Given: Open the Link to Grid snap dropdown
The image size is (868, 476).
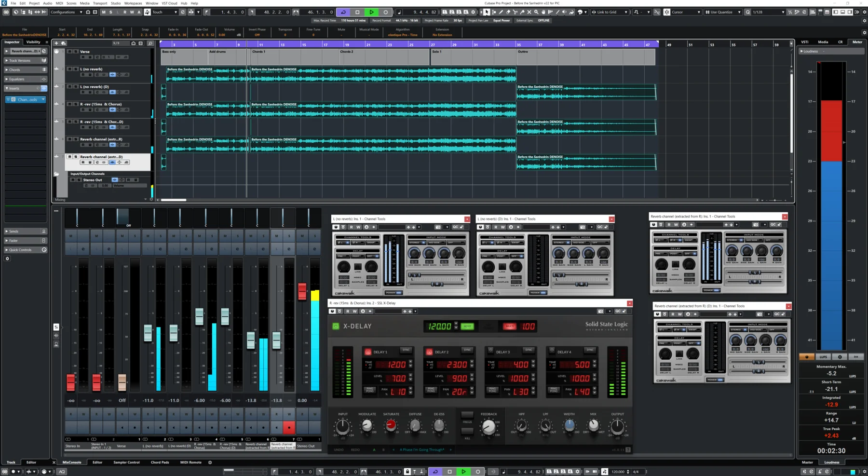Looking at the screenshot, I should coord(610,12).
